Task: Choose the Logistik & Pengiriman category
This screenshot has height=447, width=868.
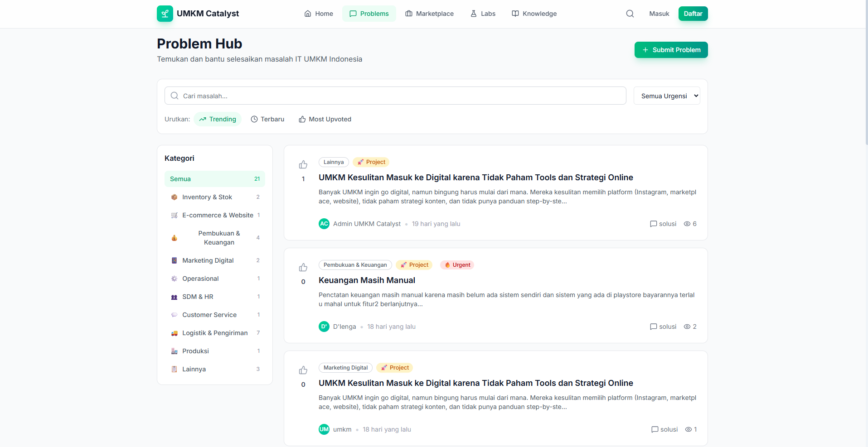Action: pyautogui.click(x=214, y=332)
